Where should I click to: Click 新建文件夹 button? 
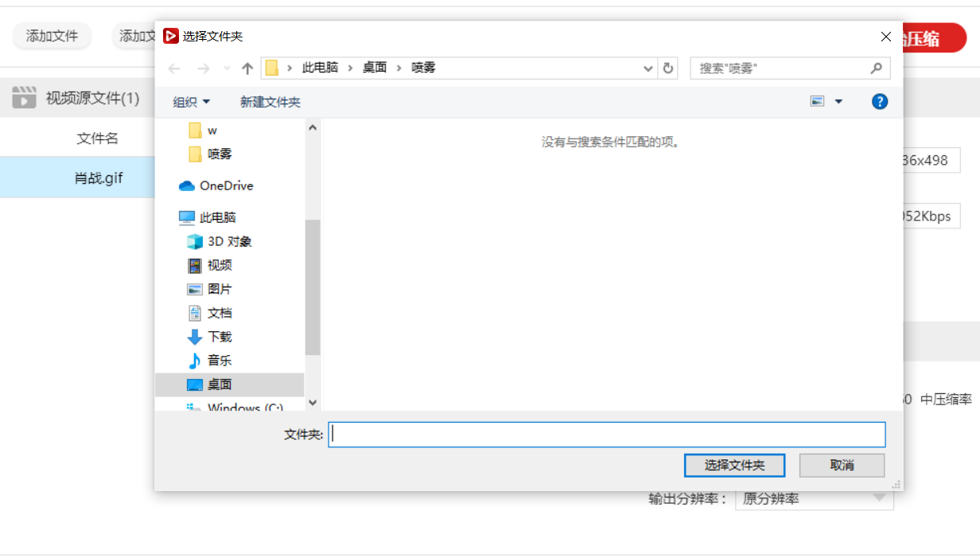pos(270,102)
